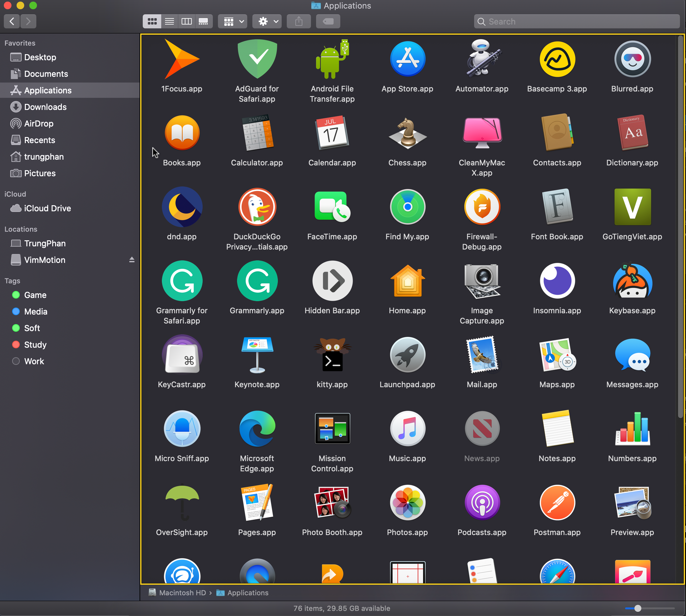
Task: Select the Microsoft Edge.app icon
Action: pyautogui.click(x=257, y=429)
